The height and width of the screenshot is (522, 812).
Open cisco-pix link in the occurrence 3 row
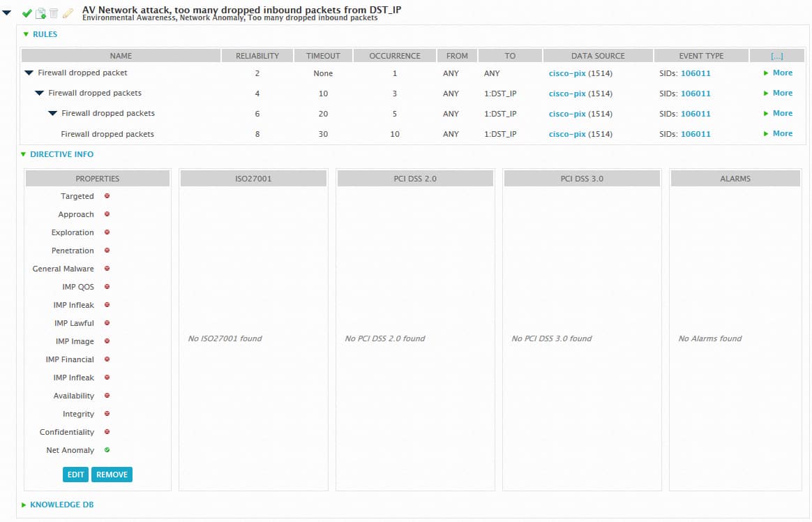(x=567, y=94)
